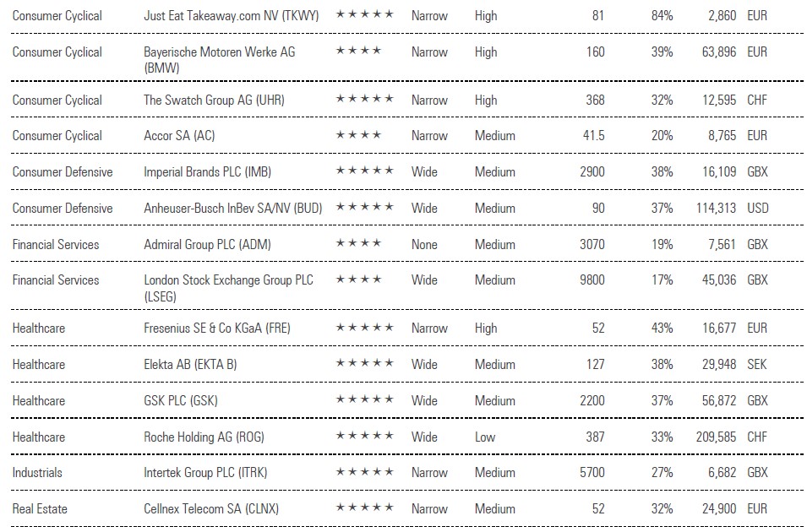Select Real Estate sector cell
Image resolution: width=807 pixels, height=532 pixels.
pyautogui.click(x=40, y=508)
